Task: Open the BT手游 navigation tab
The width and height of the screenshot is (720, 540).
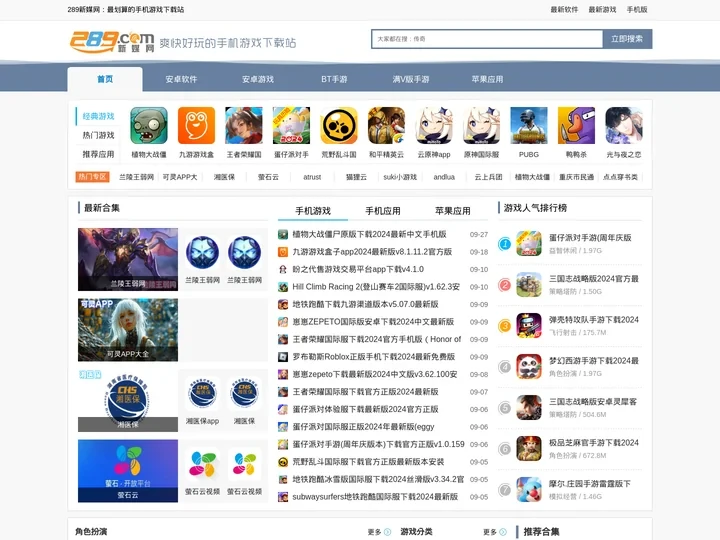Action: [334, 79]
